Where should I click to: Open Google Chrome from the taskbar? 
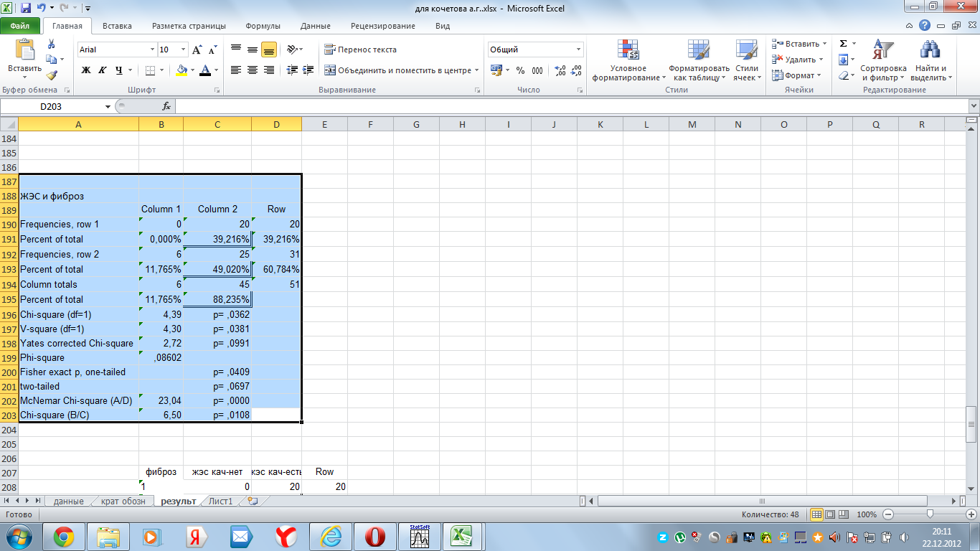tap(63, 536)
